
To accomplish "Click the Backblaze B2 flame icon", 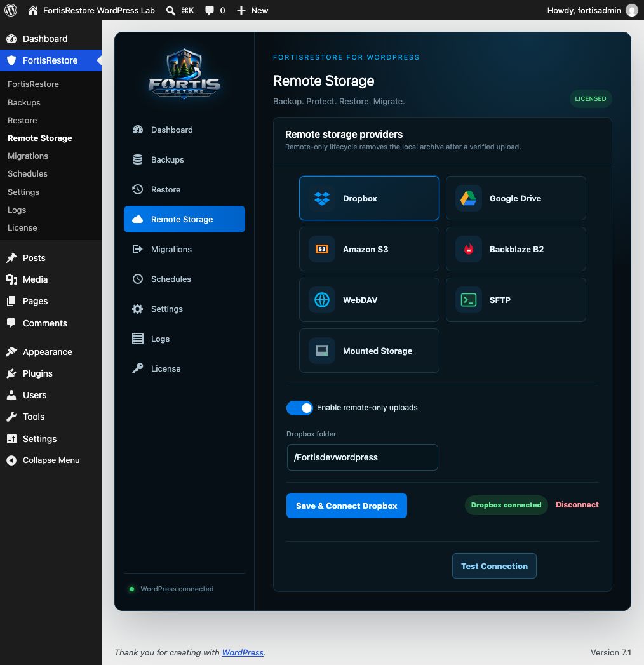I will tap(469, 249).
